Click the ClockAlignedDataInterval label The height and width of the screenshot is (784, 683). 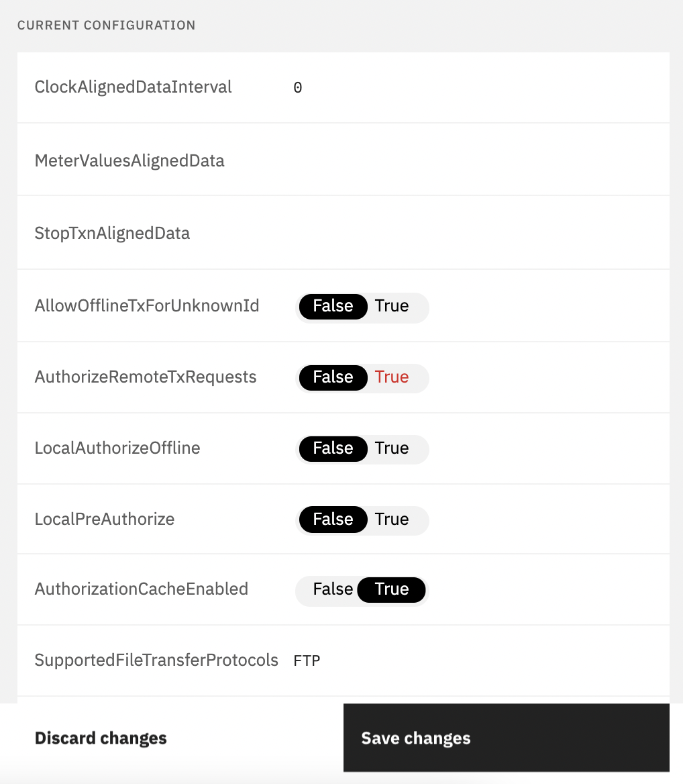click(x=133, y=87)
